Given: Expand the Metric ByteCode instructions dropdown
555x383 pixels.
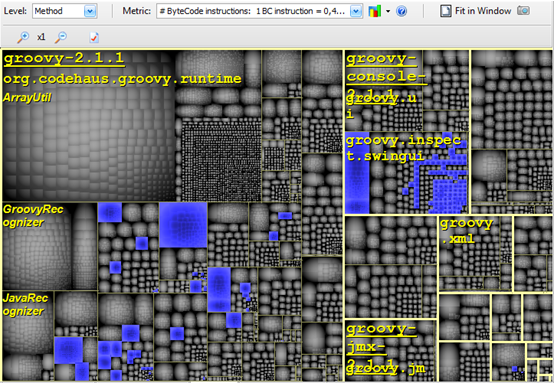Looking at the screenshot, I should point(259,11).
